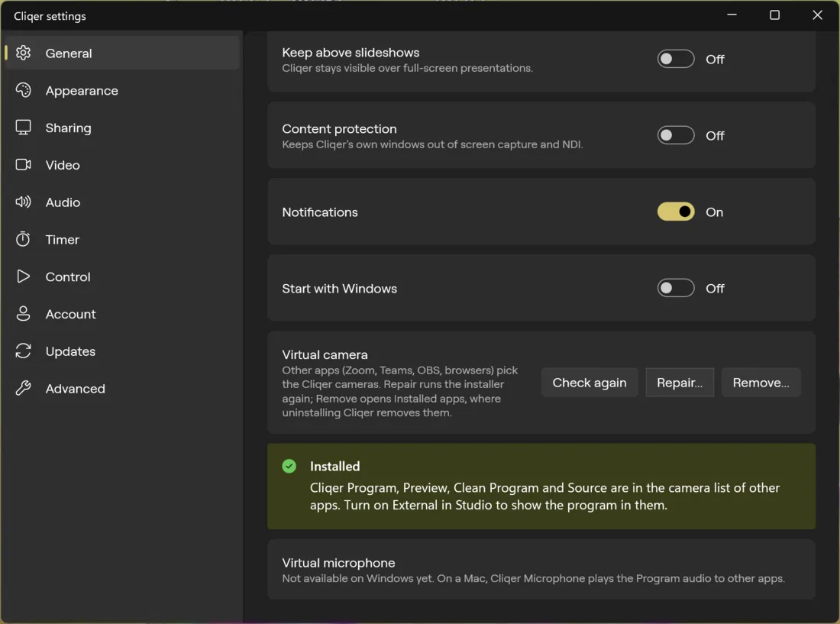This screenshot has height=624, width=840.
Task: Turn on Content protection toggle
Action: [x=676, y=135]
